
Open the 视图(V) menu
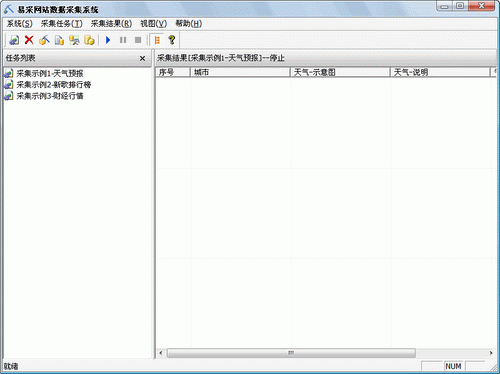tap(154, 24)
